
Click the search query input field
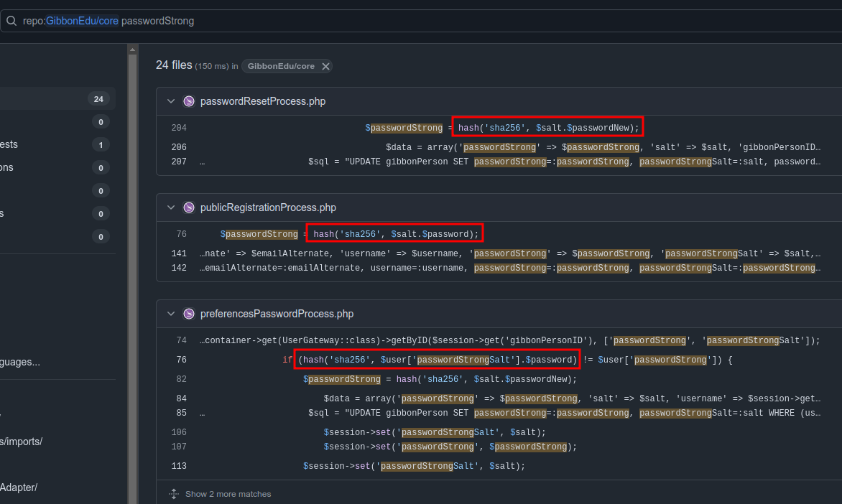click(431, 21)
